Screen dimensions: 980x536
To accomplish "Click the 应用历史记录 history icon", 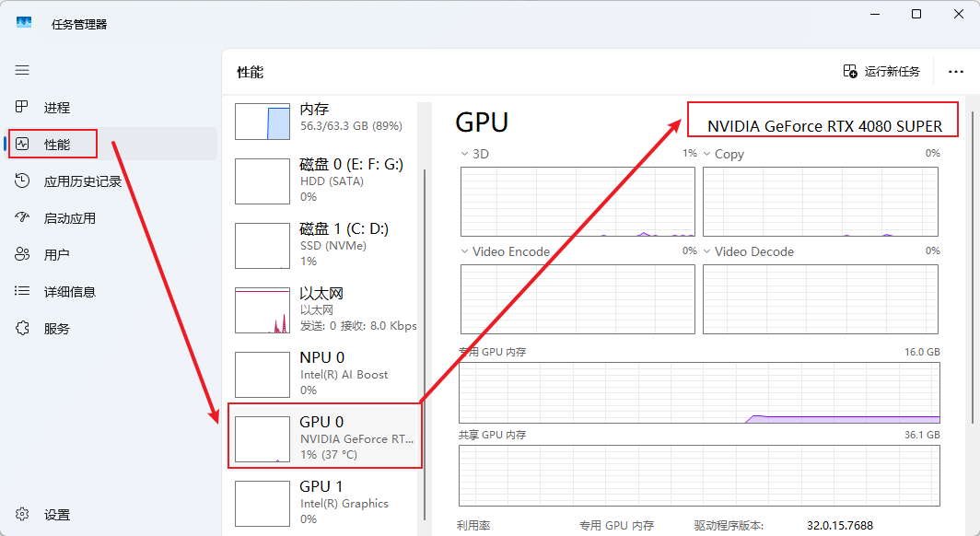I will click(x=22, y=181).
